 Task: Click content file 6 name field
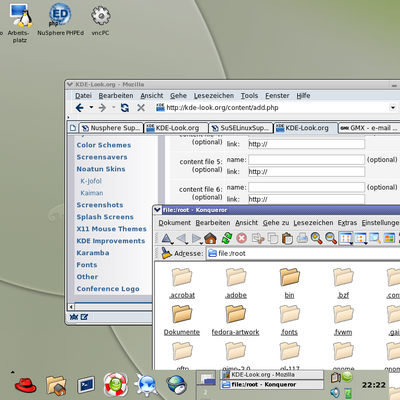point(306,187)
